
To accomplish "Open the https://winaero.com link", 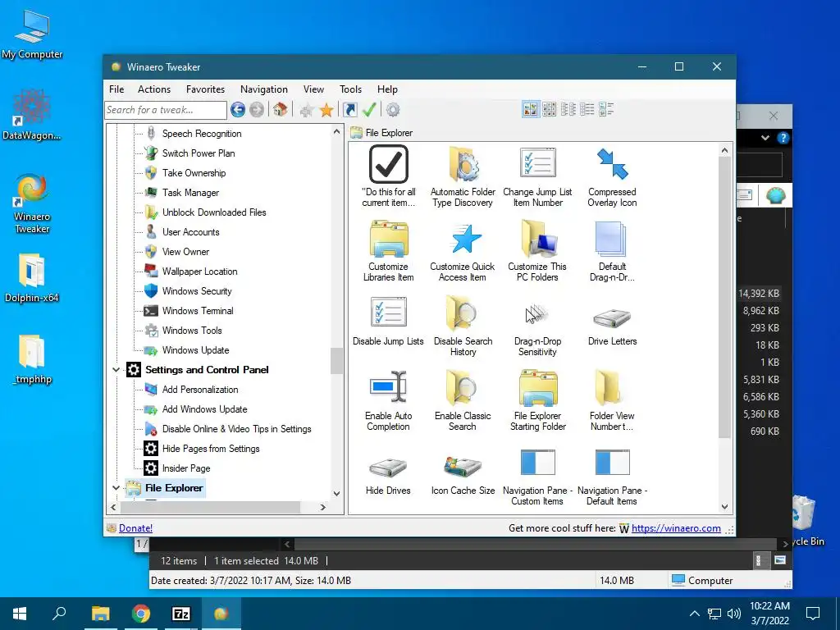I will click(x=676, y=528).
